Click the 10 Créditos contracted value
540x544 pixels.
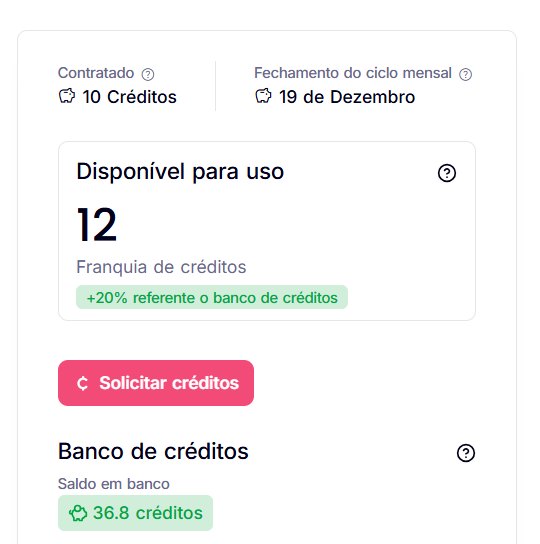(x=129, y=97)
